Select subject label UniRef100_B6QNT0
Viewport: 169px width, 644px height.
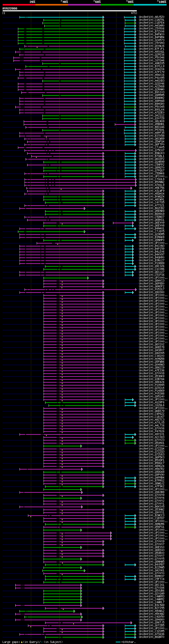coord(152,637)
